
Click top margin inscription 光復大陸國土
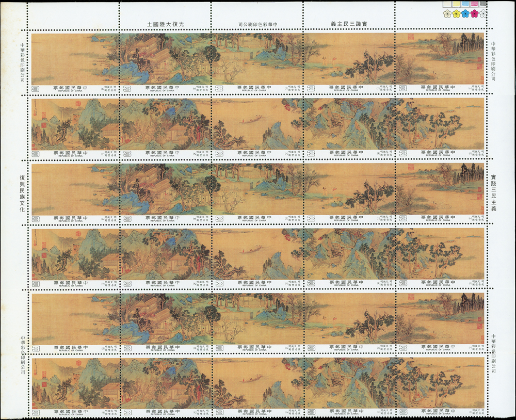tap(165, 24)
